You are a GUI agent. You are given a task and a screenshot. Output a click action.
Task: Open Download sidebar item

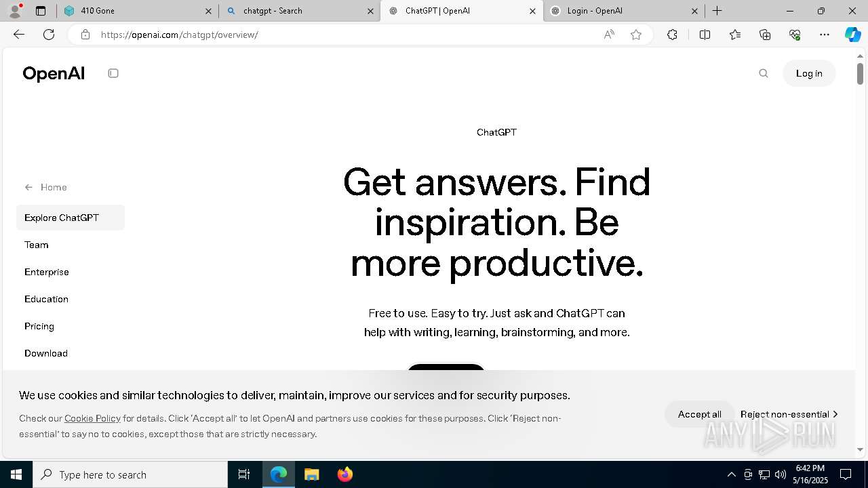(x=46, y=353)
